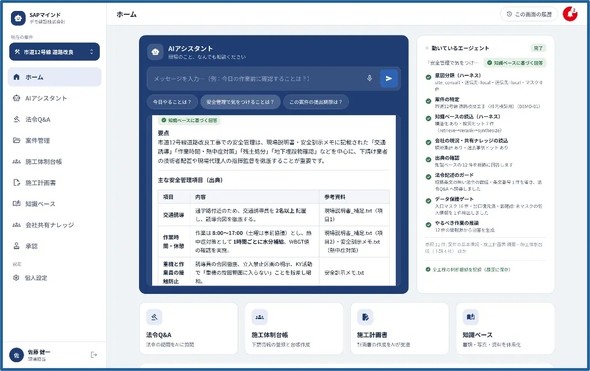Click the check icon next to データ保護ゲート
This screenshot has height=371, width=590.
[428, 201]
